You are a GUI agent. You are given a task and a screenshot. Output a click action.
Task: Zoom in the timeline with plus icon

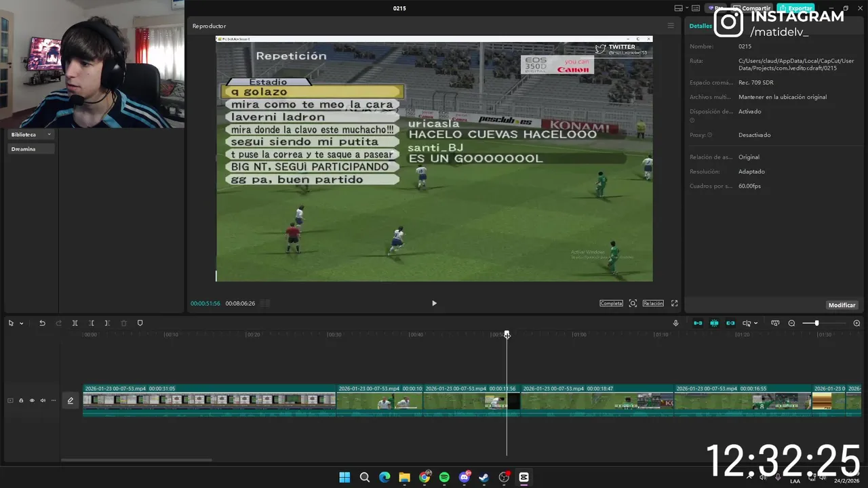856,323
